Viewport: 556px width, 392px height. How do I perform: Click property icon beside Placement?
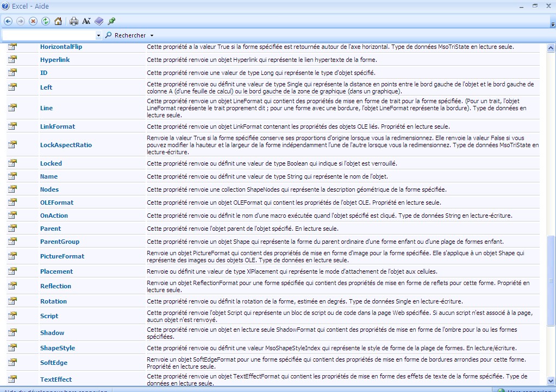click(13, 271)
